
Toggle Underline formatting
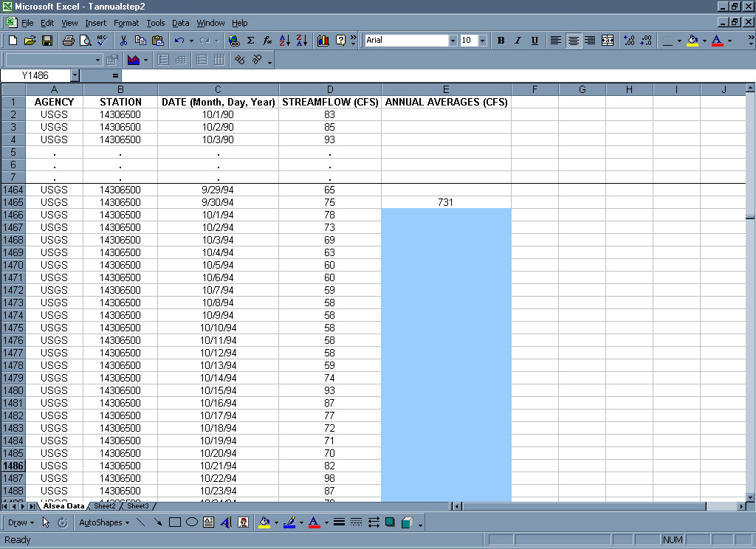point(535,41)
